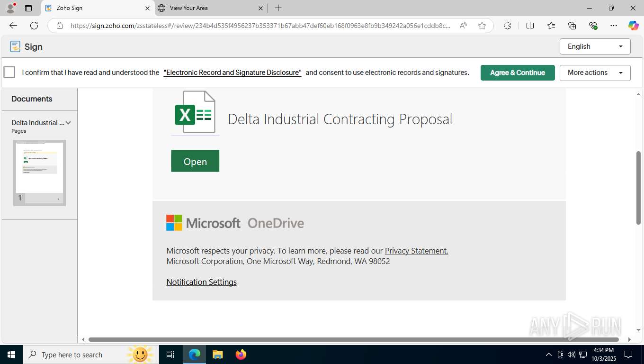Image resolution: width=644 pixels, height=364 pixels.
Task: Go back to the previous page
Action: click(x=13, y=26)
